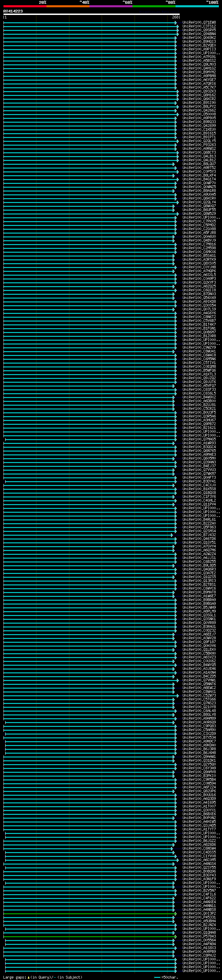Select the UniRef100_B7J432 label
Viewport: 222px width, 980px height.
(x=199, y=535)
